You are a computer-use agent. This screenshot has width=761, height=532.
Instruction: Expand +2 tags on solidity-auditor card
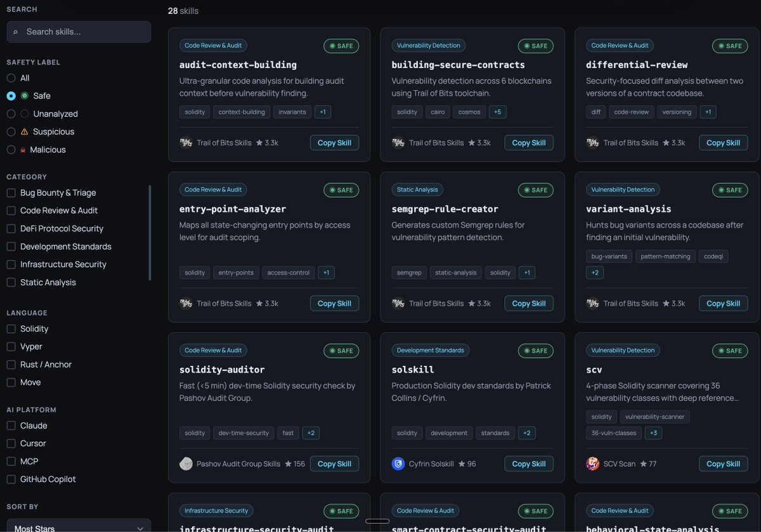pyautogui.click(x=311, y=433)
